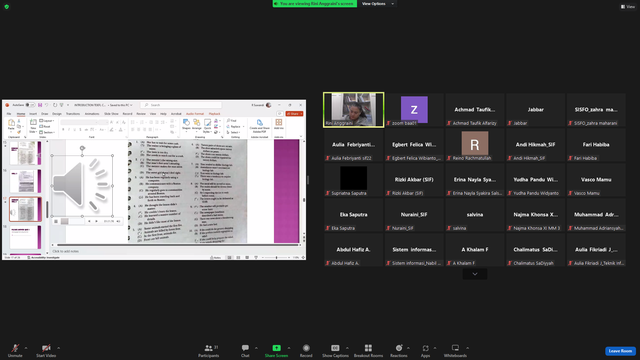Image resolution: width=640 pixels, height=360 pixels.
Task: Open the Zoom Chat panel
Action: 245,350
